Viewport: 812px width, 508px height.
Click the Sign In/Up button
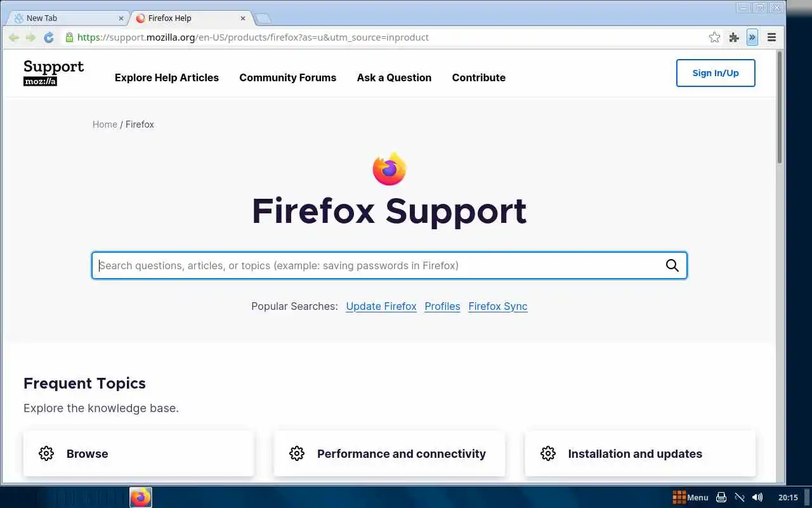(x=716, y=73)
